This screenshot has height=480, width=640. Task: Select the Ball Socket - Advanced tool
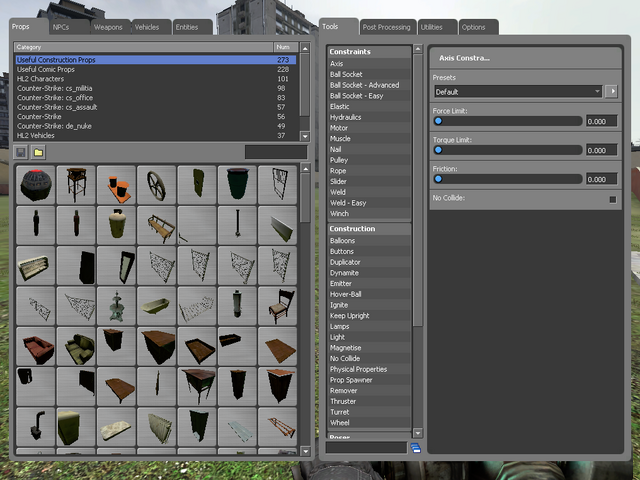[369, 85]
